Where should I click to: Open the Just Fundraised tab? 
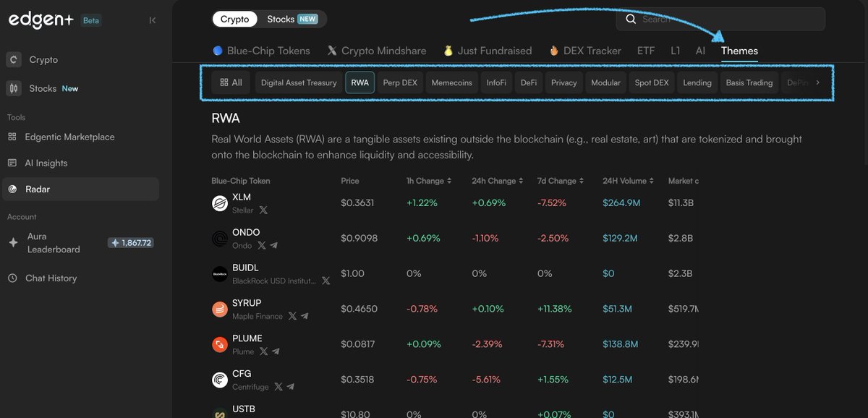[x=488, y=51]
